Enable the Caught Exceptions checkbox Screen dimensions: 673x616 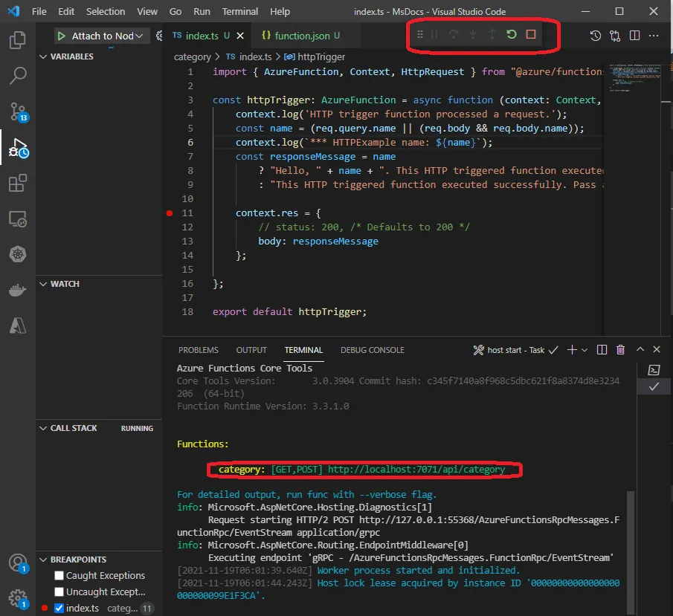point(59,575)
